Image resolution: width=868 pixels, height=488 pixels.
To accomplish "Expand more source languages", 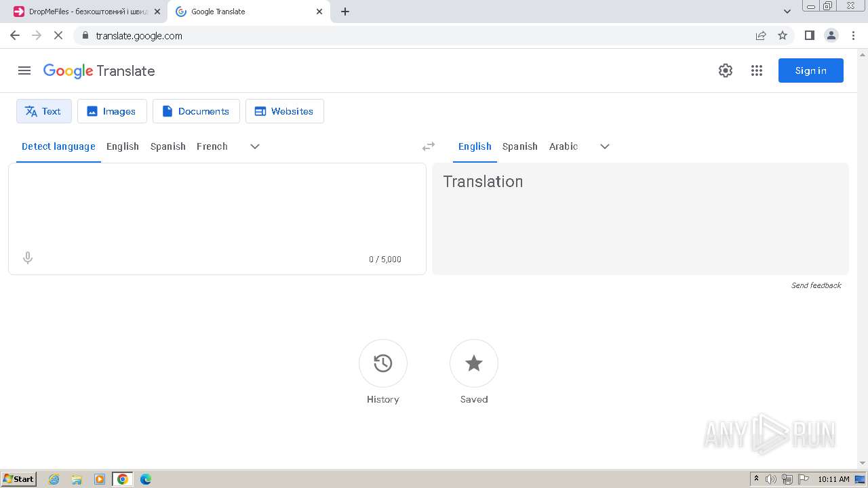I will [x=255, y=146].
